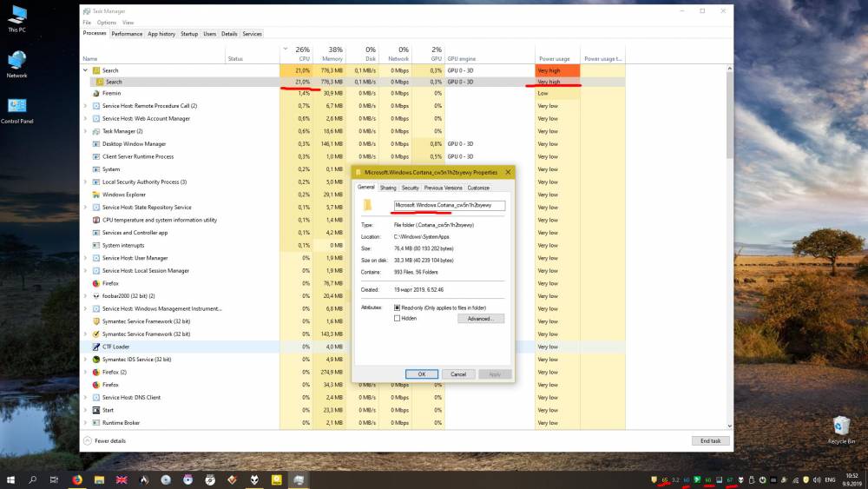Click the System interrupts process icon
The width and height of the screenshot is (868, 489).
tap(96, 246)
